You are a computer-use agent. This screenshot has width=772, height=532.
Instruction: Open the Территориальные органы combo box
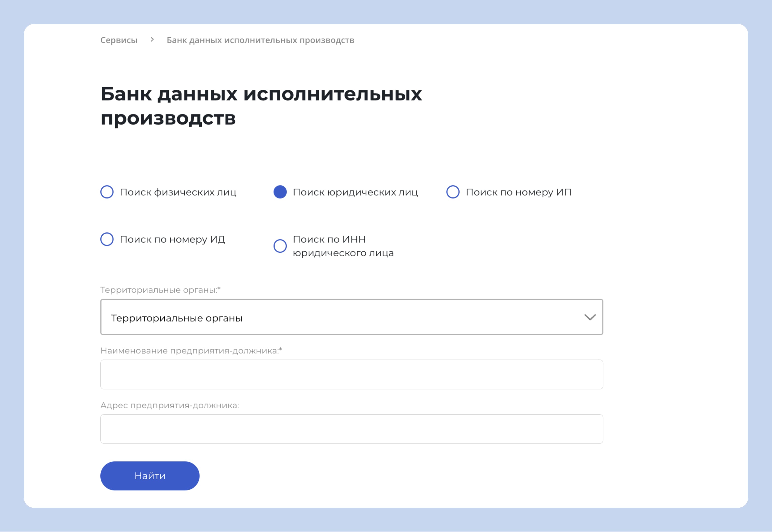pos(352,317)
